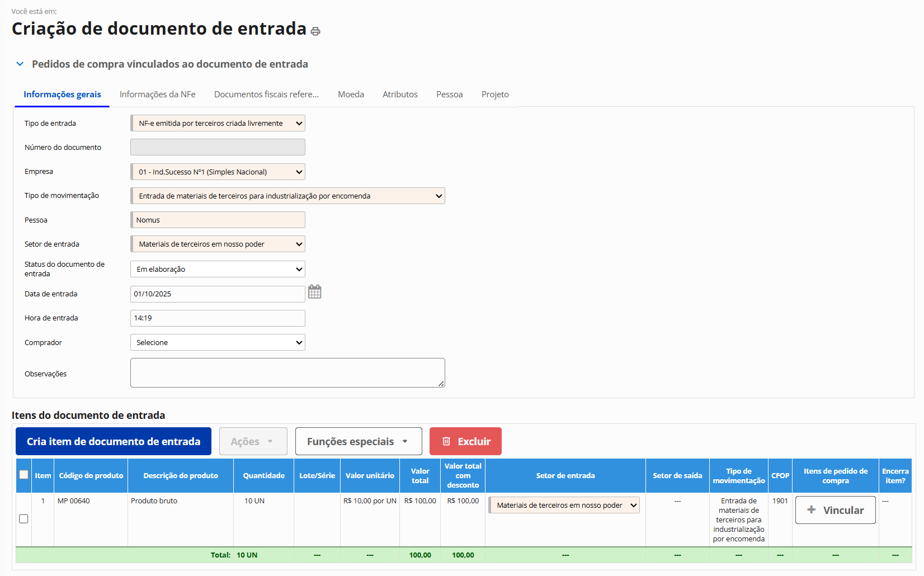Click the Vincular button in item row
Viewport: 924px width, 576px height.
835,510
